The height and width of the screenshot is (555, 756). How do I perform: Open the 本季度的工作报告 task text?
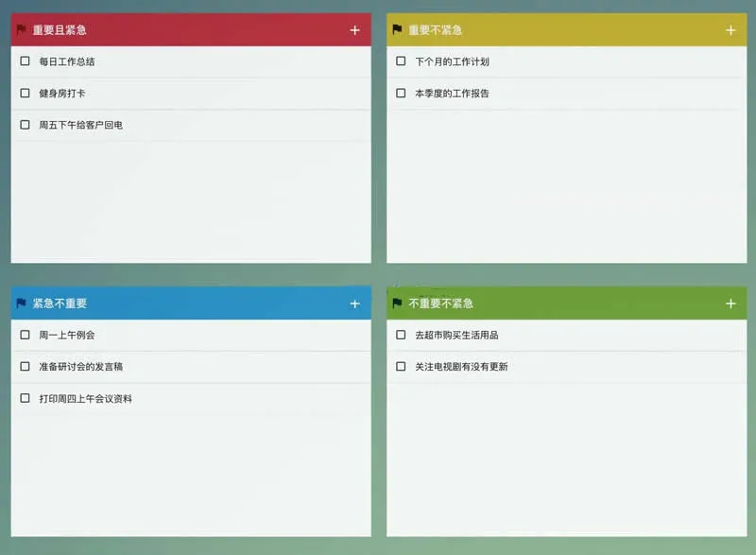coord(452,94)
